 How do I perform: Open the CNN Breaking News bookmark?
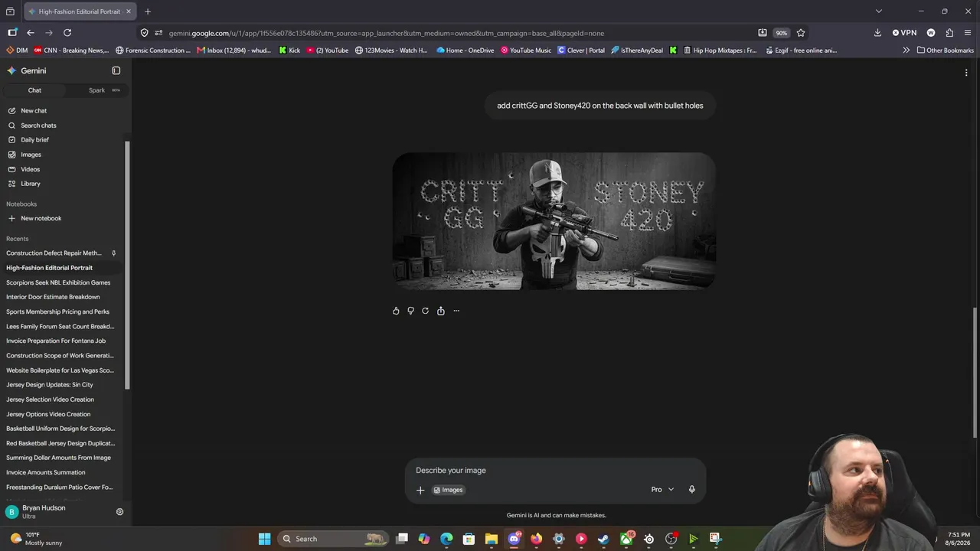[x=71, y=51]
